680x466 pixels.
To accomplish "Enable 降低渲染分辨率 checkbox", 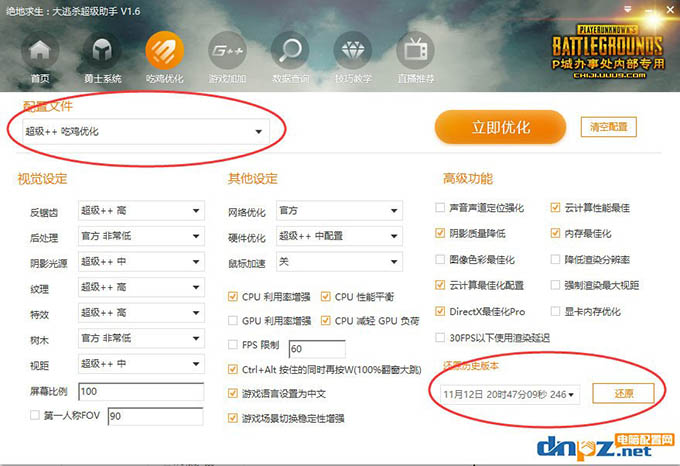I will coord(555,259).
